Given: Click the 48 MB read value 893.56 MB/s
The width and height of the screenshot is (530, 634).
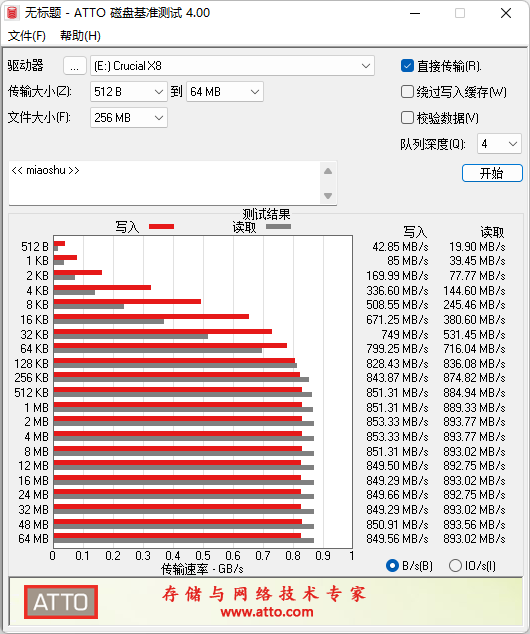Looking at the screenshot, I should 474,524.
